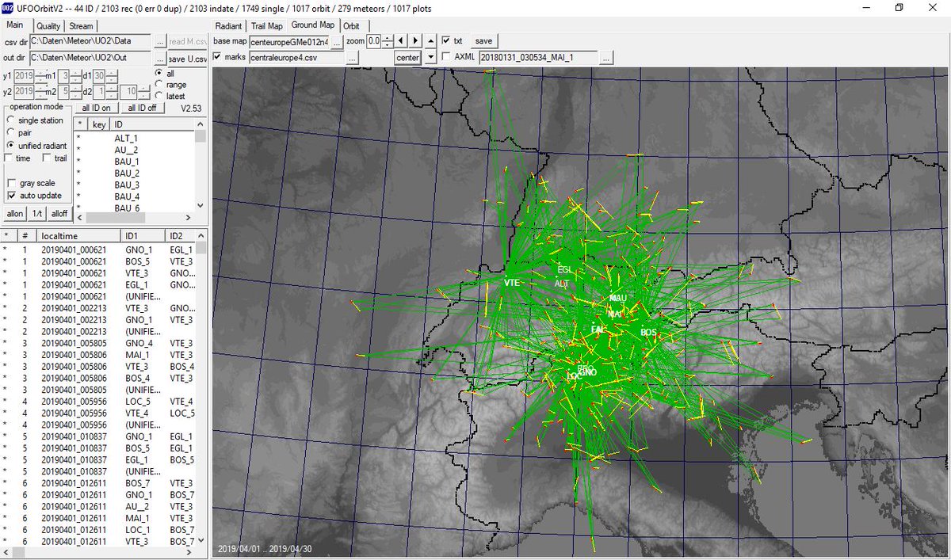Select the 'range' date option
951x560 pixels.
click(x=158, y=84)
